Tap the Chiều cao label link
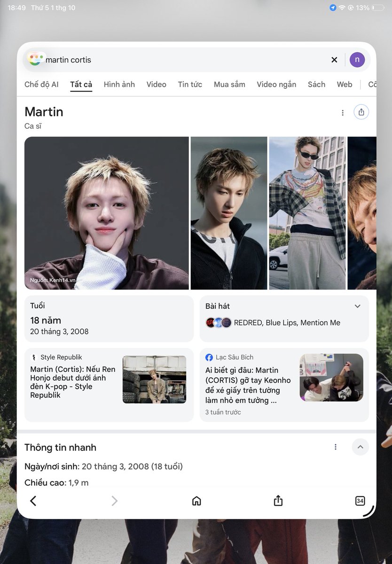Screen dimensions: 392x564 tap(45, 483)
